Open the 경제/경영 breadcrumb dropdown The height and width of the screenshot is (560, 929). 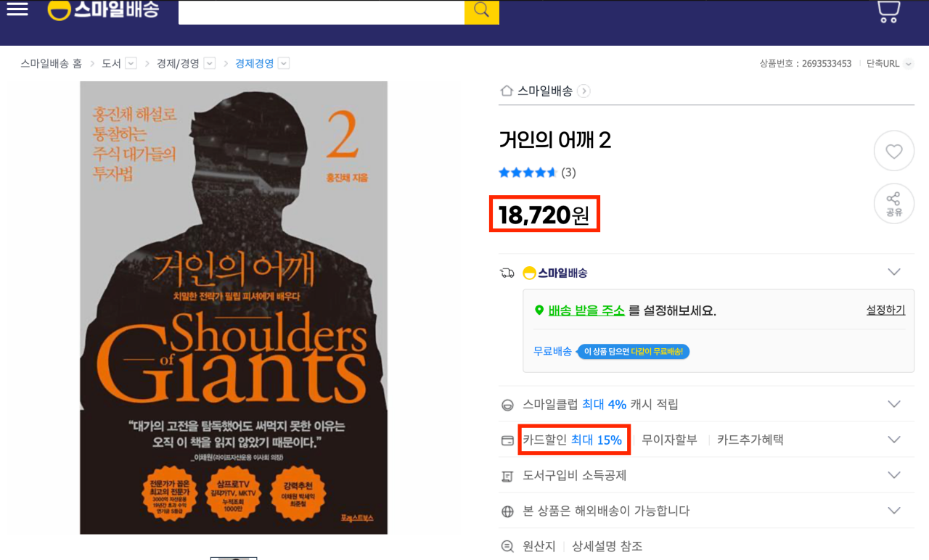(209, 64)
